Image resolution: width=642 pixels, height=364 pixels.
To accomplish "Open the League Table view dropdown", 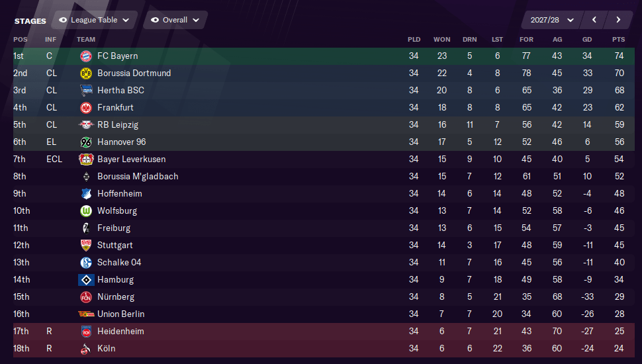I will (95, 20).
